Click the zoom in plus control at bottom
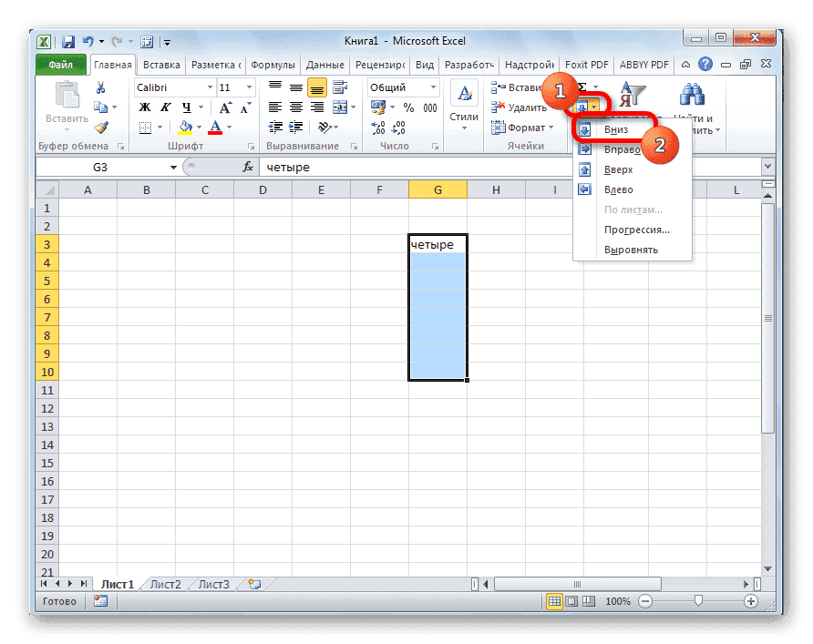Viewport: 813px width, 644px height. coord(751,601)
